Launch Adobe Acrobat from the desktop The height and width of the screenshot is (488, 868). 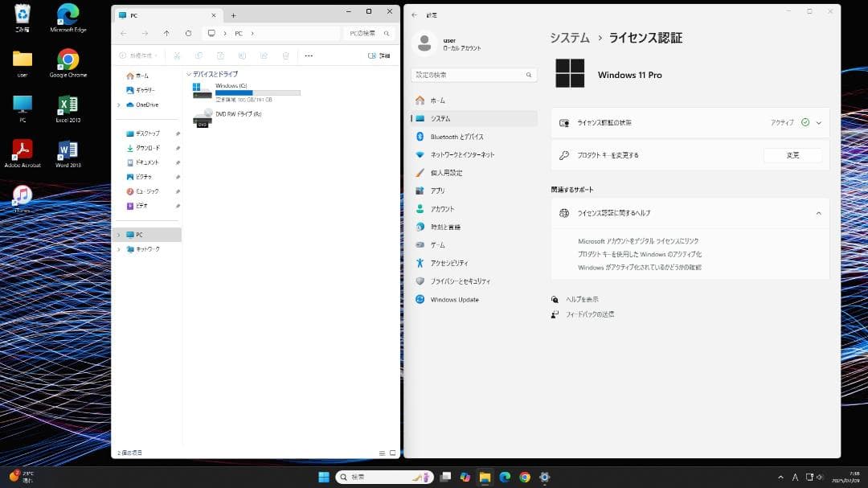22,151
